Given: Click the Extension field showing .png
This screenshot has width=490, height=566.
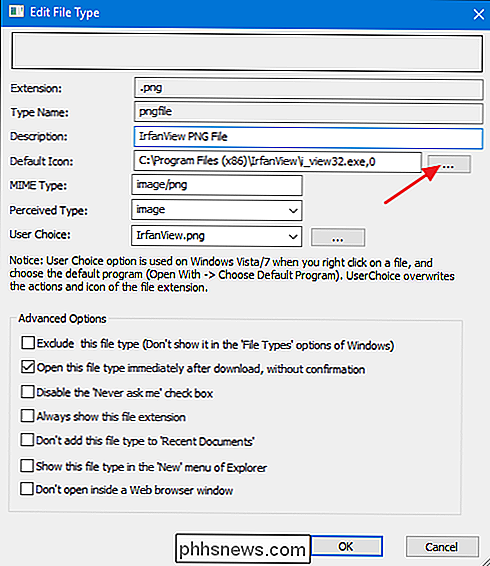Looking at the screenshot, I should pos(308,89).
